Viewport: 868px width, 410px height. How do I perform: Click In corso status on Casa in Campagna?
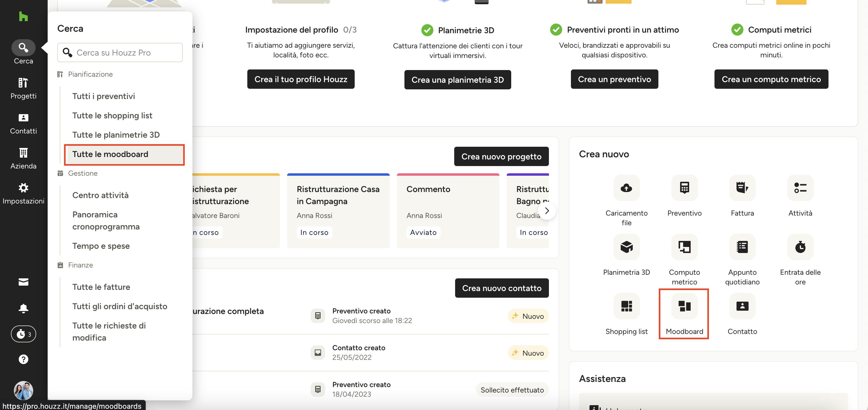click(314, 232)
